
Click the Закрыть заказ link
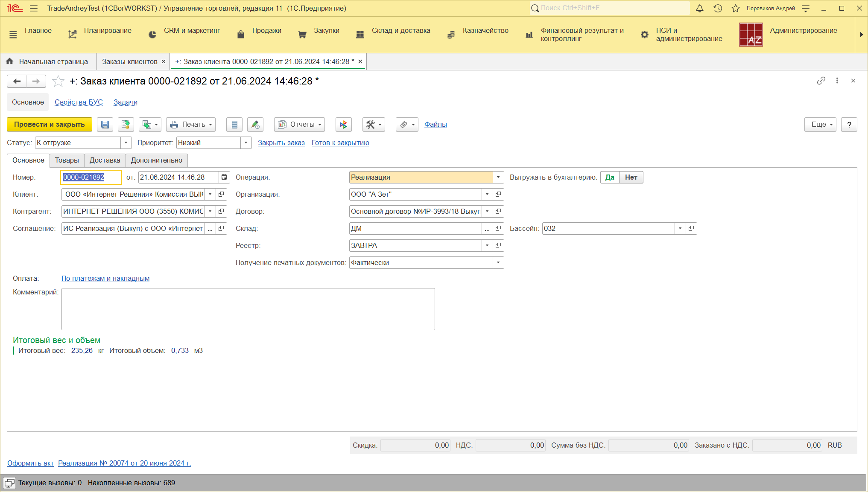click(x=281, y=143)
